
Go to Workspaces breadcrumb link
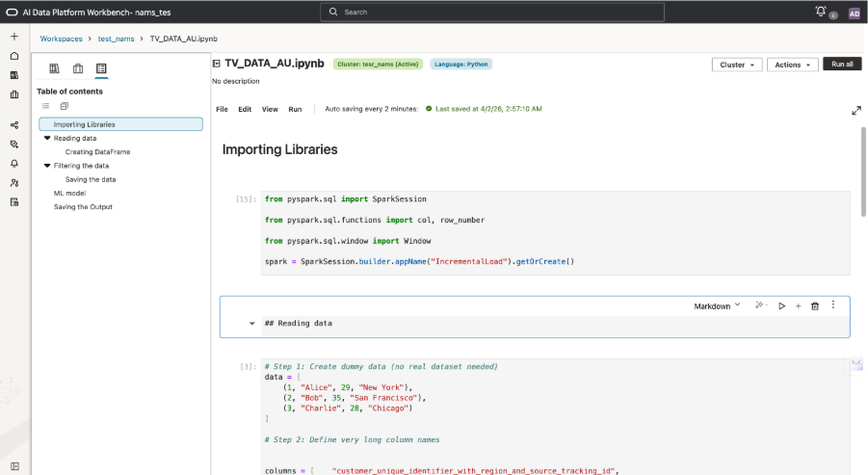tap(61, 39)
